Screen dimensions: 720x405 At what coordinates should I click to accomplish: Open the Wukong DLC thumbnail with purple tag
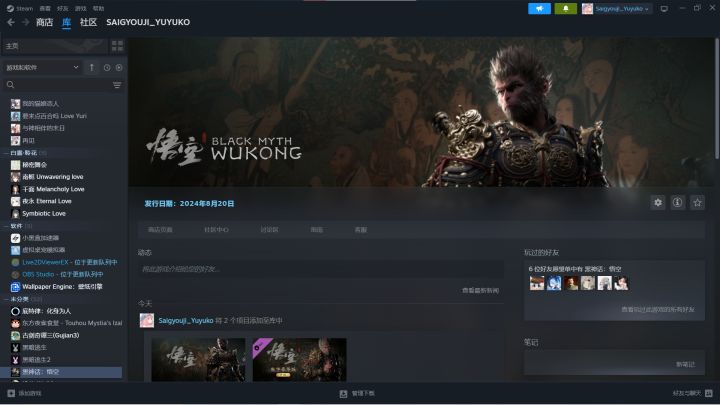pyautogui.click(x=299, y=360)
